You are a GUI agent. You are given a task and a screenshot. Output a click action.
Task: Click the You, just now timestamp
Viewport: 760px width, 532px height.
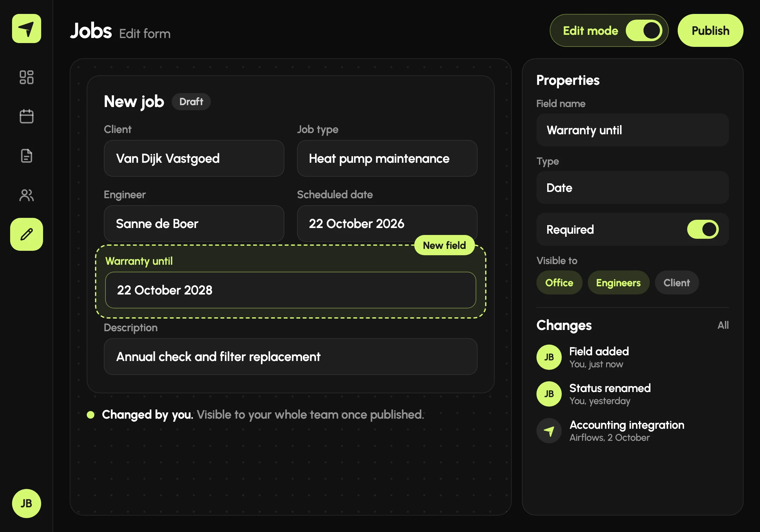596,364
